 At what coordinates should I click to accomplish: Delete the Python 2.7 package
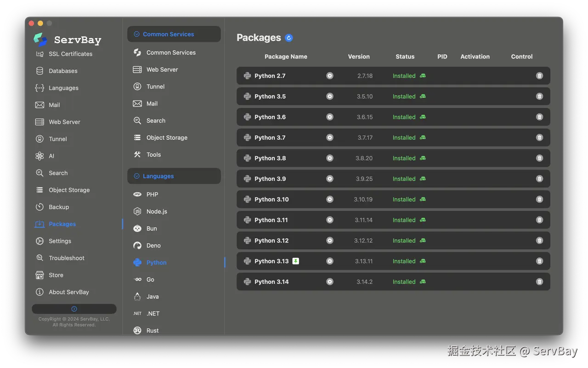point(539,76)
